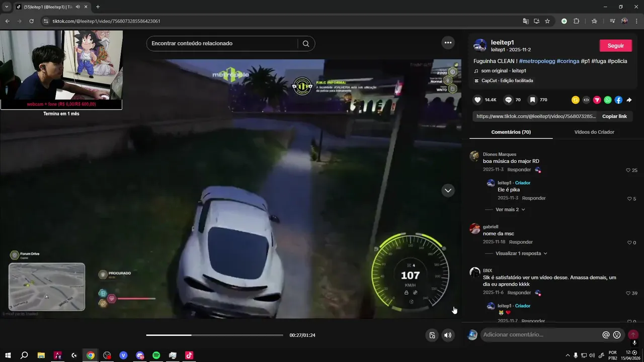
Task: Open the #coringa hashtag link
Action: 568,61
